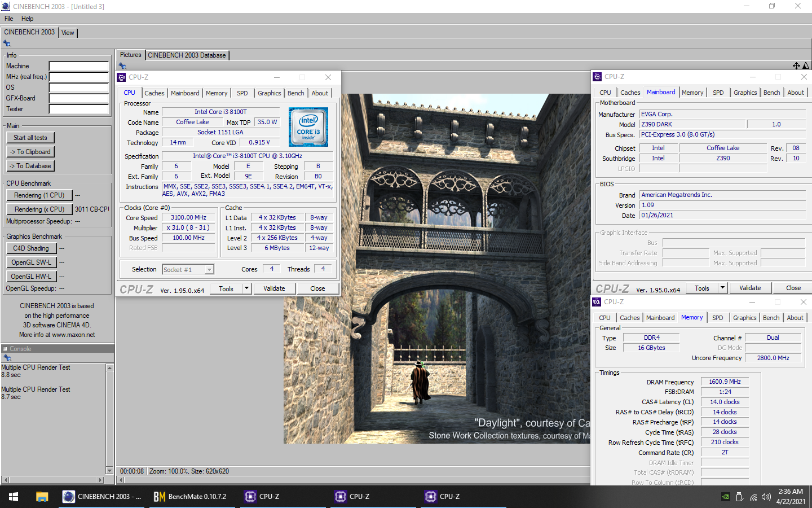Image resolution: width=812 pixels, height=508 pixels.
Task: Open the Tools dropdown arrow in CPU-Z CPU window
Action: [246, 288]
